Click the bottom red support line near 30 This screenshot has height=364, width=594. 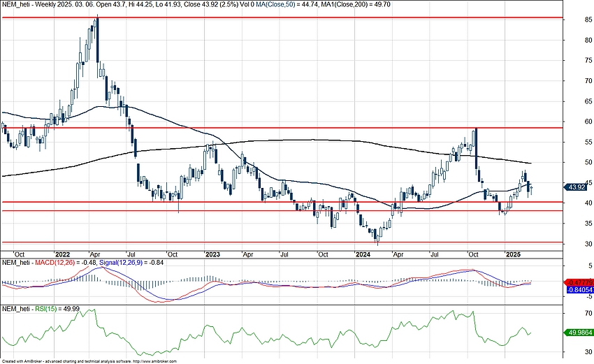coord(280,242)
